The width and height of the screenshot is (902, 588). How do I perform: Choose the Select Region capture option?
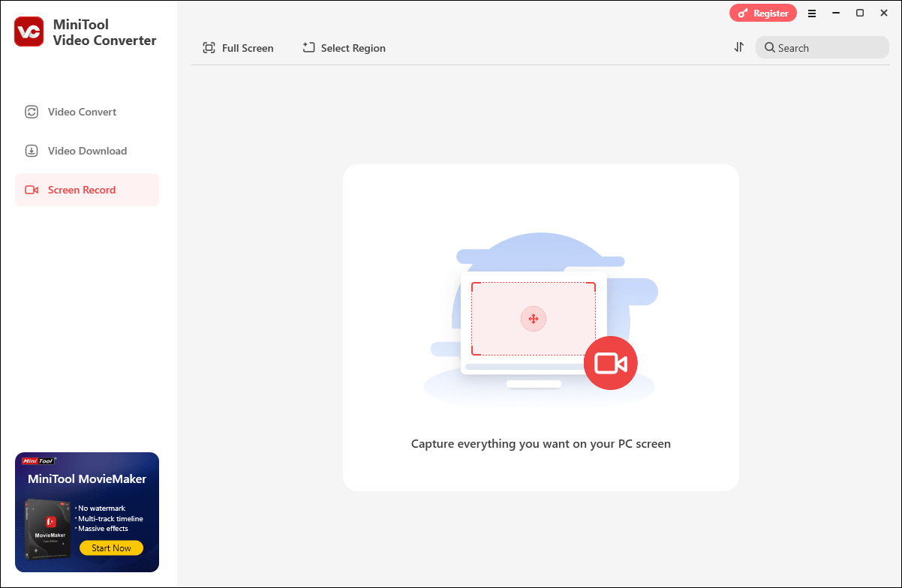[344, 48]
